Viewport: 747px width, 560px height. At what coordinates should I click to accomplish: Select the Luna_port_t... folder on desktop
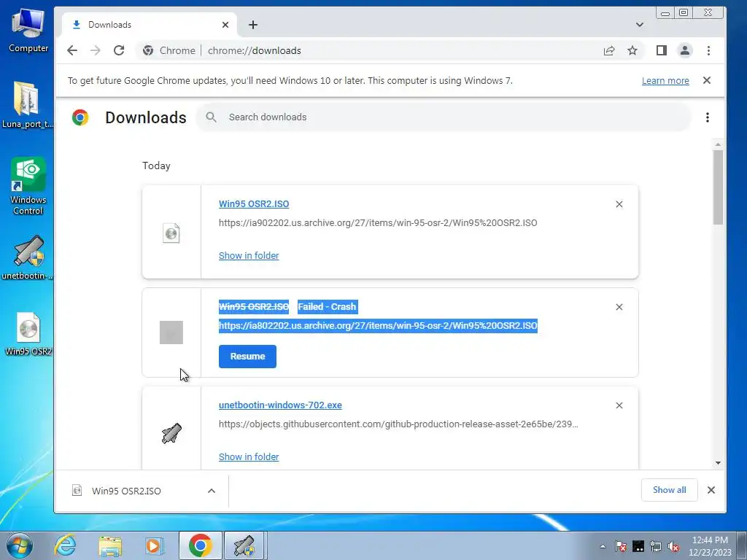27,106
